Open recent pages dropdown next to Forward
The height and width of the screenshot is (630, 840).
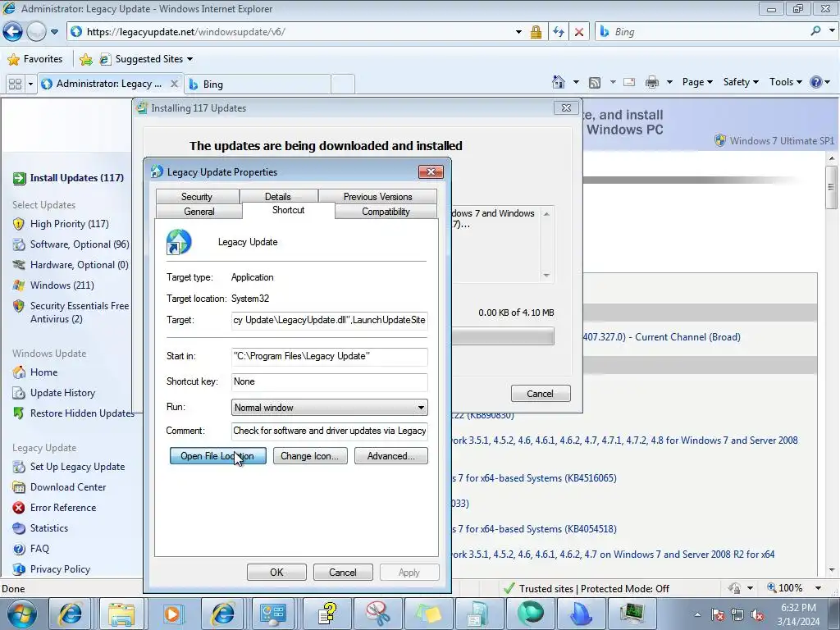point(54,32)
